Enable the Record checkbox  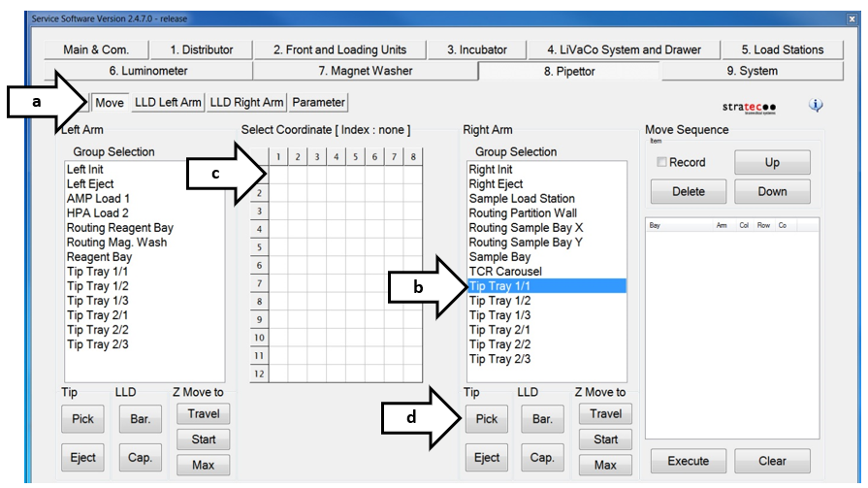(661, 163)
